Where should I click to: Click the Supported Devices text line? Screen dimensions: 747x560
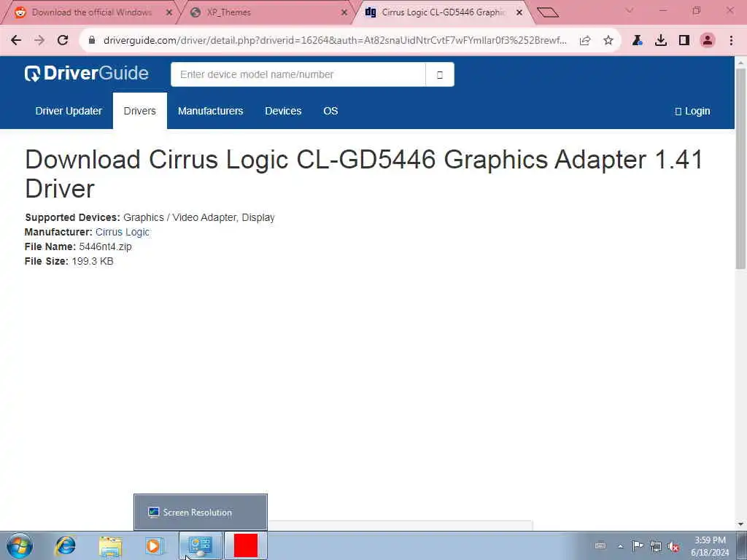pos(150,217)
